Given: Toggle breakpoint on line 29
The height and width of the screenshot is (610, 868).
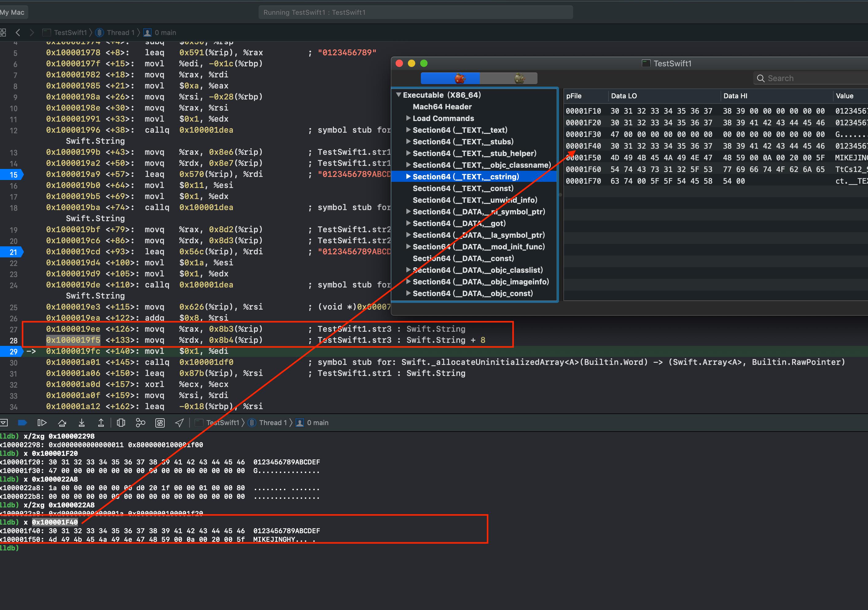Looking at the screenshot, I should (x=11, y=351).
